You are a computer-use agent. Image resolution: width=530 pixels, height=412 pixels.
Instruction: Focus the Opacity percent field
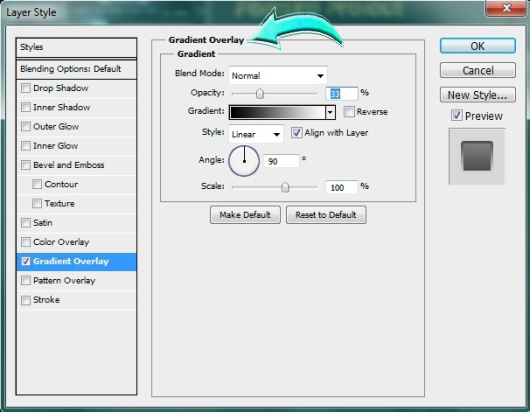pyautogui.click(x=341, y=94)
